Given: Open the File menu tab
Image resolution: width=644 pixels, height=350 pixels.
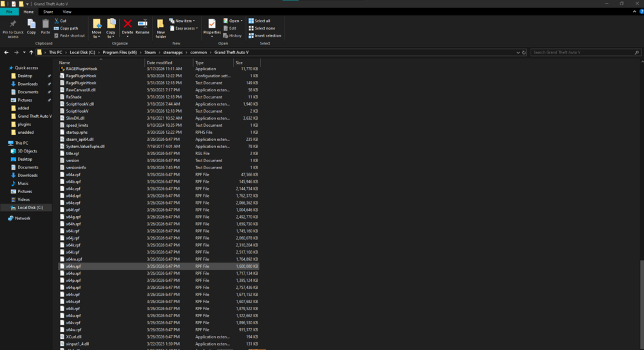Looking at the screenshot, I should (x=9, y=12).
